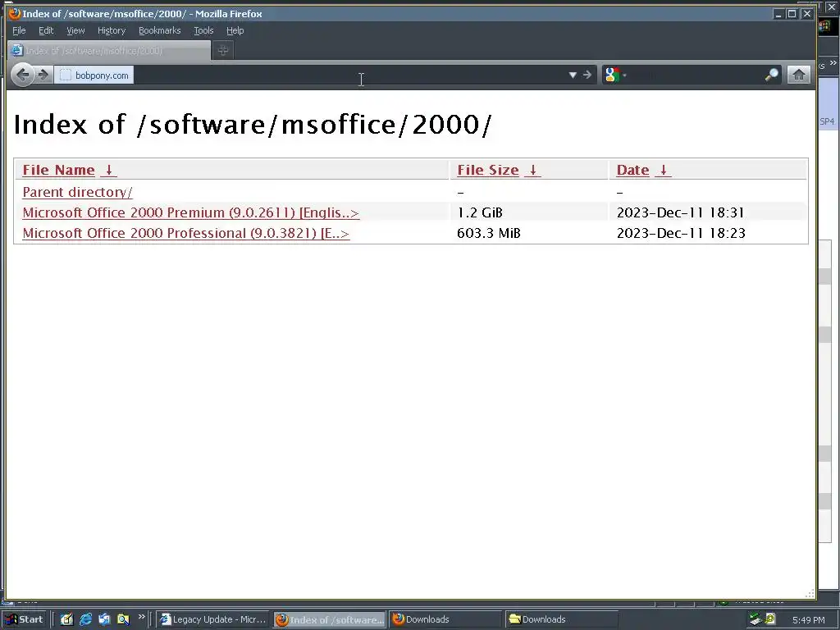This screenshot has height=630, width=840.
Task: Click the search magnifier icon
Action: click(x=771, y=75)
